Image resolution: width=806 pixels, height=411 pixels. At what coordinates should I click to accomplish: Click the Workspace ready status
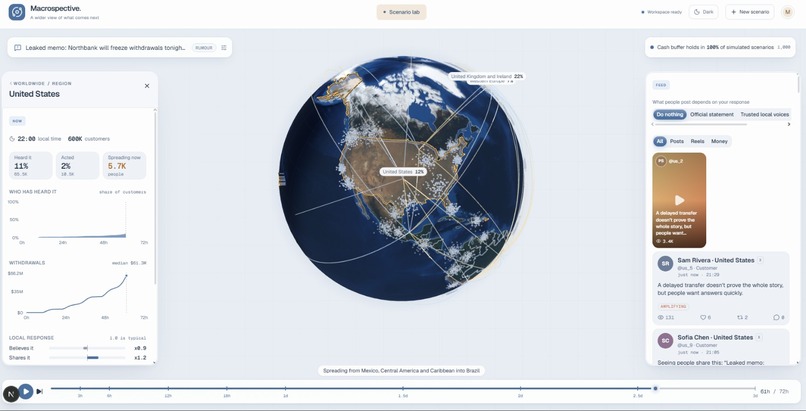click(662, 12)
